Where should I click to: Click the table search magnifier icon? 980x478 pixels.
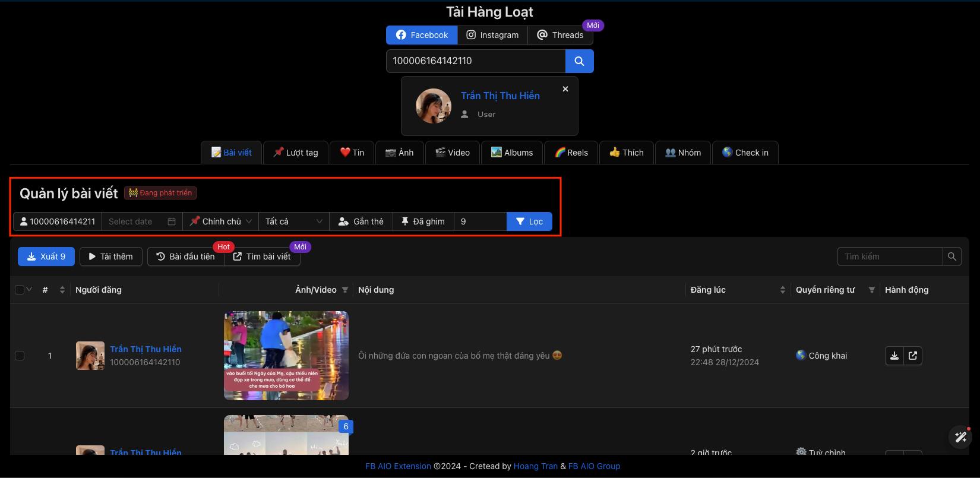pos(951,257)
